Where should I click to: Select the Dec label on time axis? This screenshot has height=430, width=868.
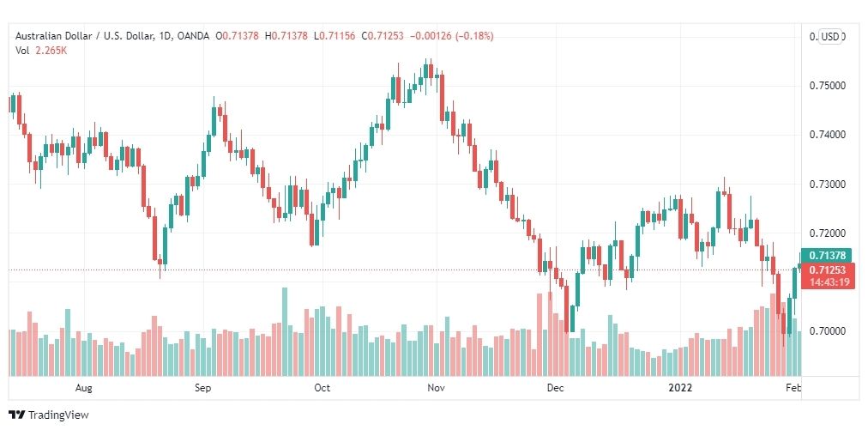(555, 388)
